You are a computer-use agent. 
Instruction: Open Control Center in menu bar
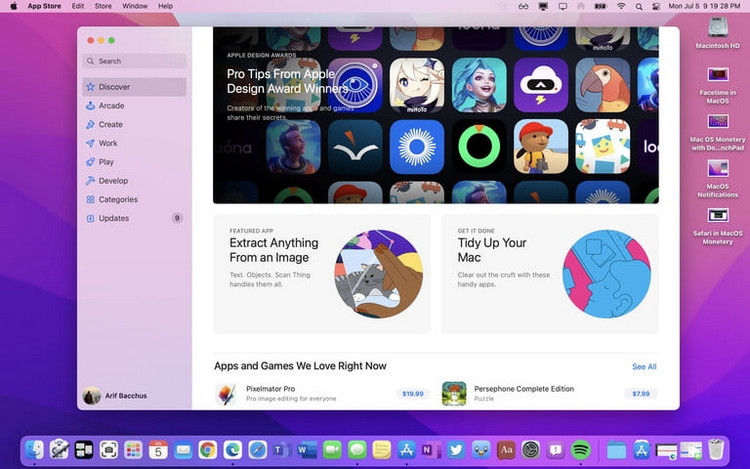point(656,7)
